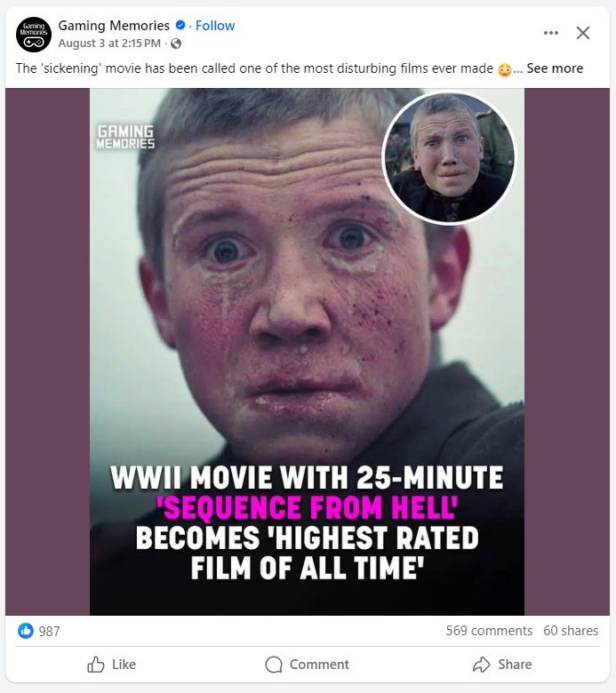
Task: Click the thumbs-up Like button
Action: pos(111,665)
